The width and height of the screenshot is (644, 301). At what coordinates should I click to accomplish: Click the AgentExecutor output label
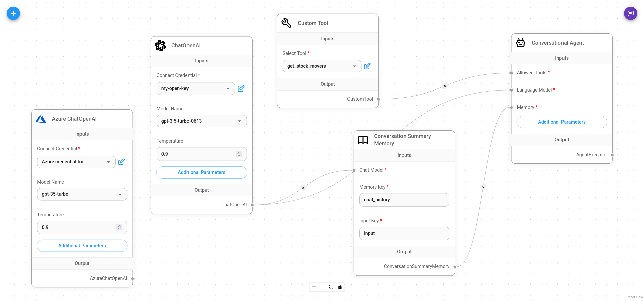(x=591, y=155)
